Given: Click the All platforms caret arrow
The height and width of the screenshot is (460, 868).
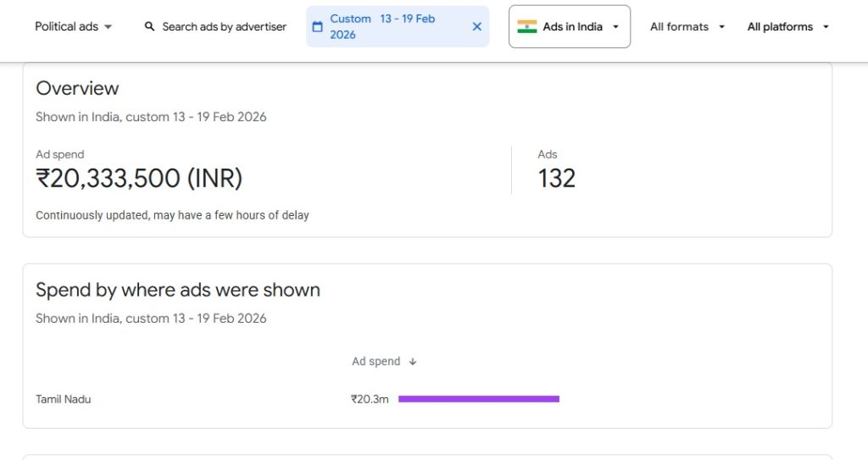Looking at the screenshot, I should 826,27.
